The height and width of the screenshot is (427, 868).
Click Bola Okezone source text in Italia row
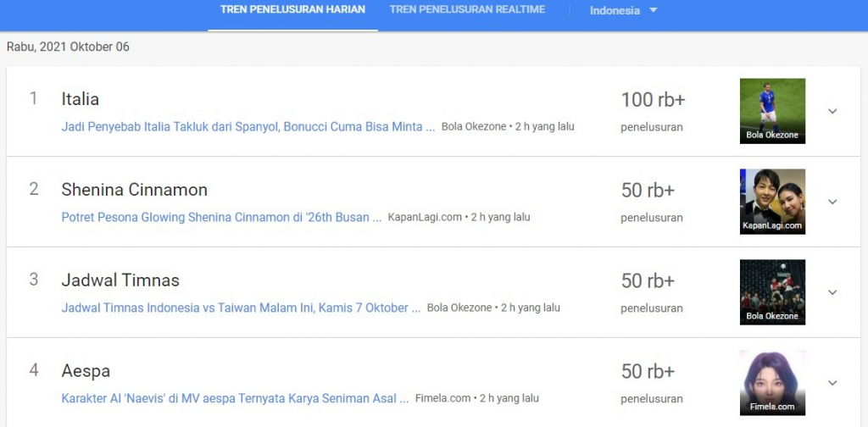tap(474, 127)
